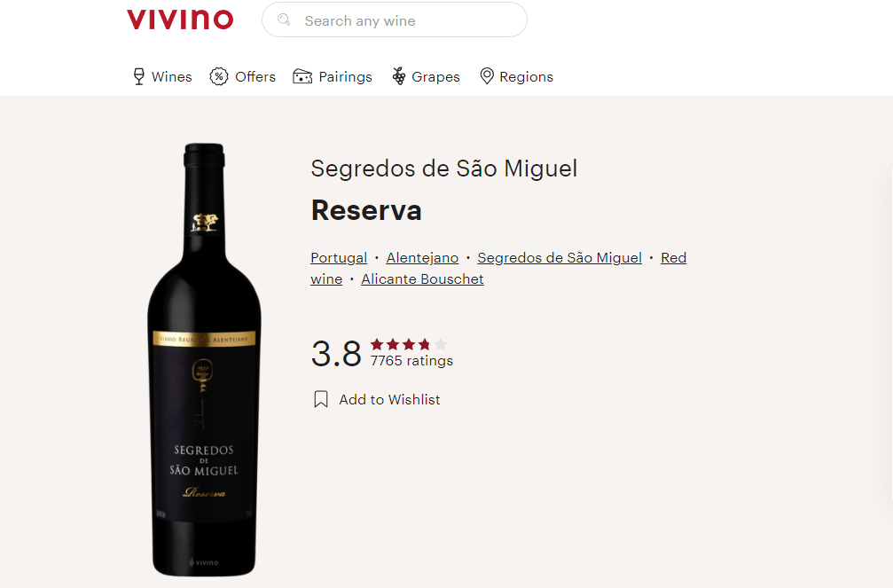
Task: Click the wishlist bookmark icon
Action: [x=321, y=399]
